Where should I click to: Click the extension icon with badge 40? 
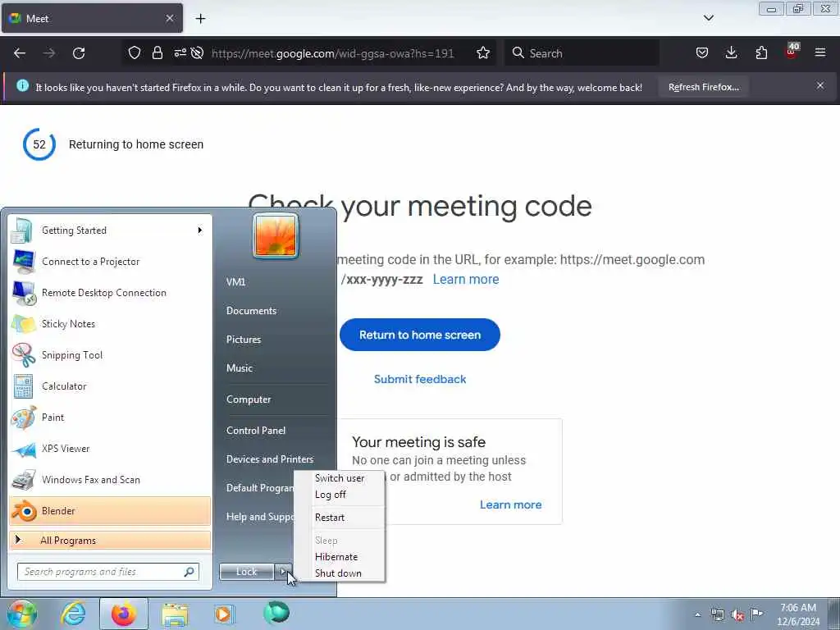point(792,51)
